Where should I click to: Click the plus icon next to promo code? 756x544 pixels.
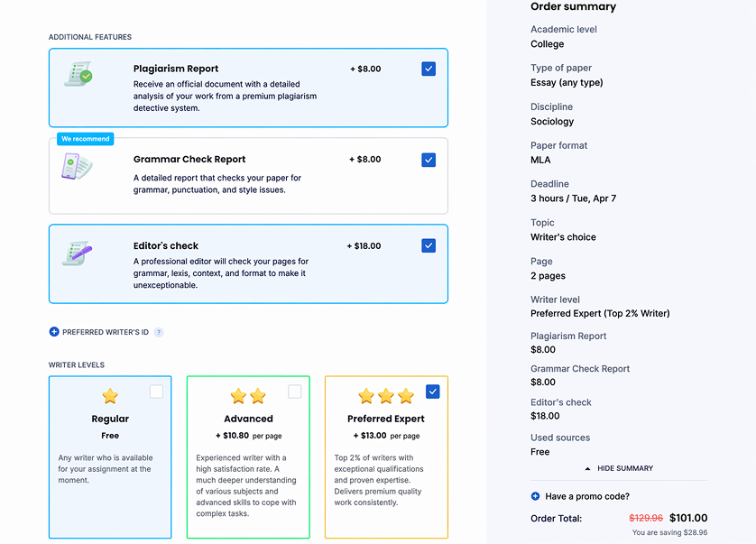coord(535,496)
